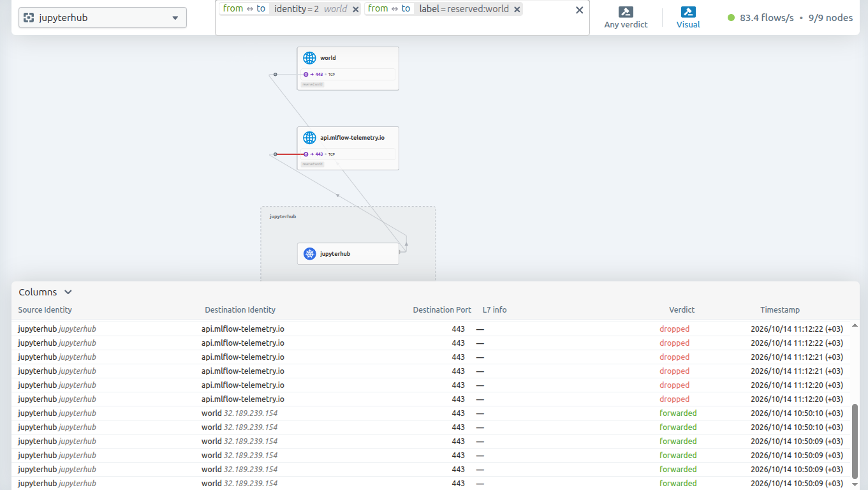Click the Source Identity column header
The image size is (868, 490).
coord(45,310)
